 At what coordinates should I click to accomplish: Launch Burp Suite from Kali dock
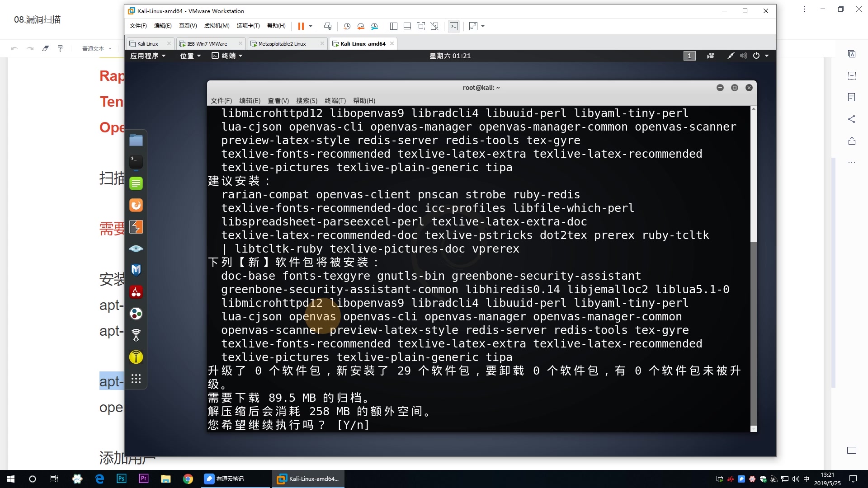pos(136,227)
